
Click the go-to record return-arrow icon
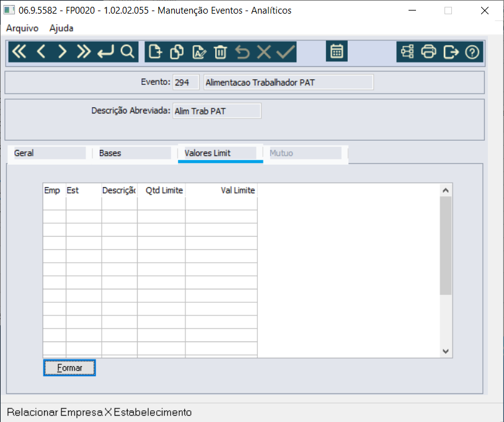[x=105, y=52]
